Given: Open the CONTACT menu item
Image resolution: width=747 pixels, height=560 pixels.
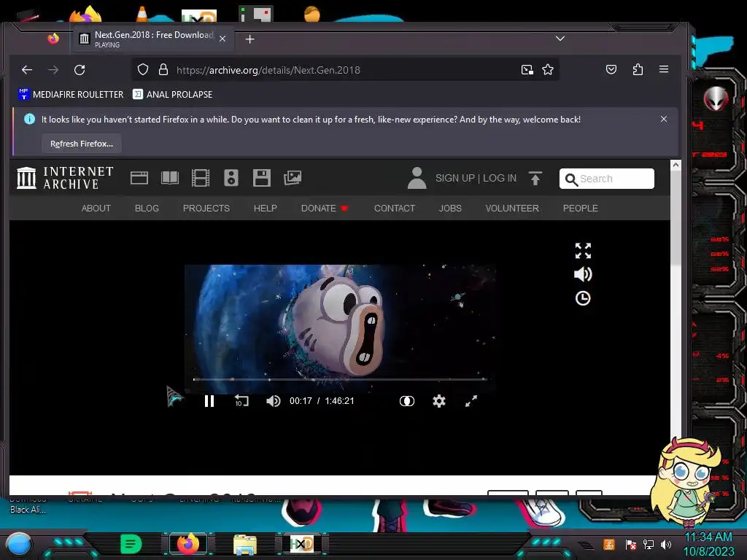Looking at the screenshot, I should [395, 208].
